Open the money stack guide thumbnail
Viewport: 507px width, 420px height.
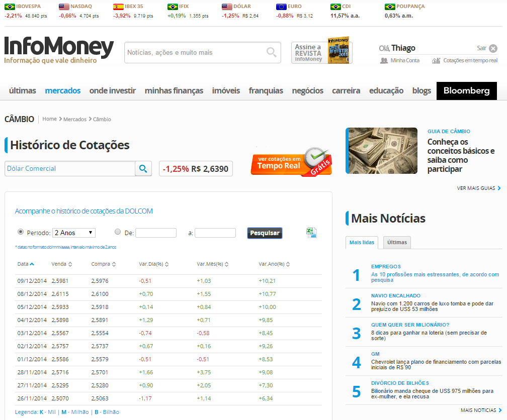[x=382, y=151]
